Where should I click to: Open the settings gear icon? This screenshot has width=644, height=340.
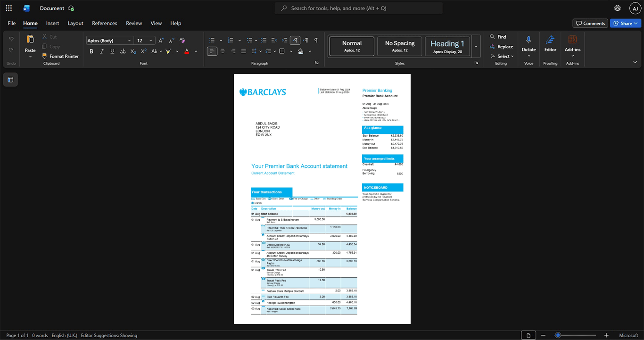click(617, 8)
